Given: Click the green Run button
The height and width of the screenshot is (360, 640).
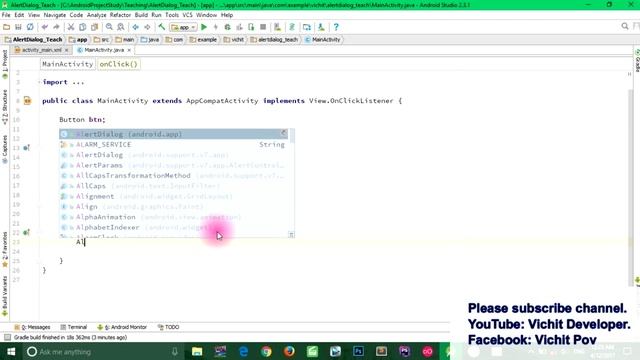Looking at the screenshot, I should tap(204, 27).
